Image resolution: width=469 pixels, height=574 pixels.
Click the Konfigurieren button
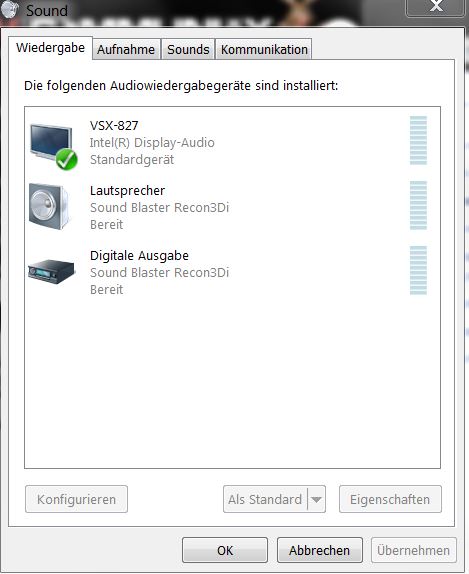[77, 499]
